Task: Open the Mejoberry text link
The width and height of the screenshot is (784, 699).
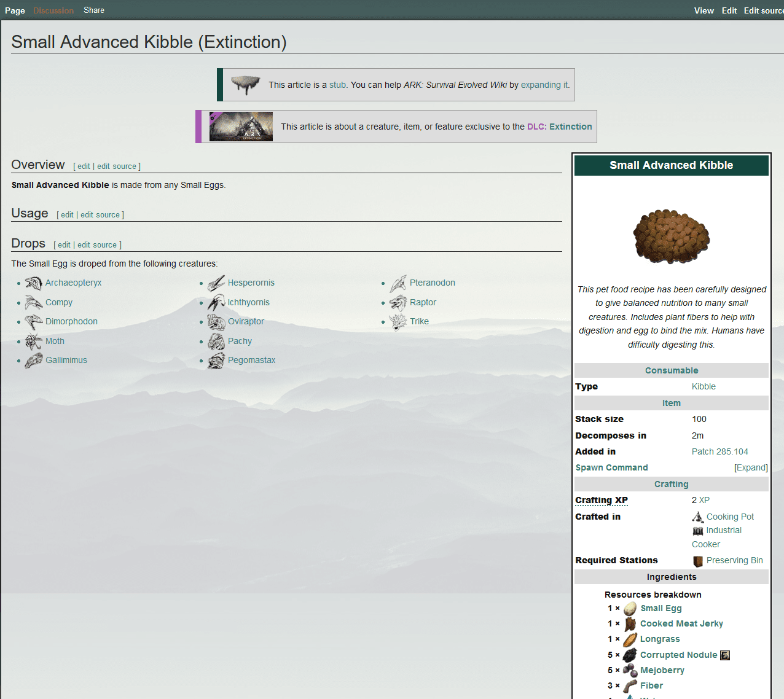Action: [x=662, y=671]
